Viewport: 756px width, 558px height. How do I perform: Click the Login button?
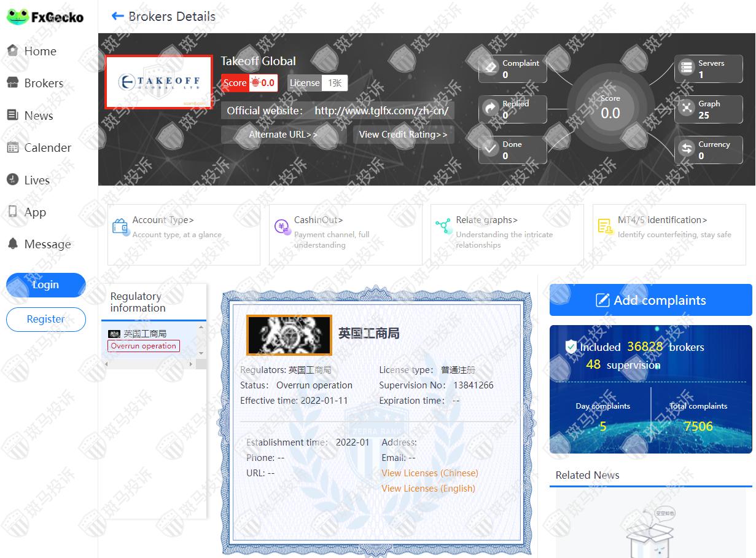45,285
